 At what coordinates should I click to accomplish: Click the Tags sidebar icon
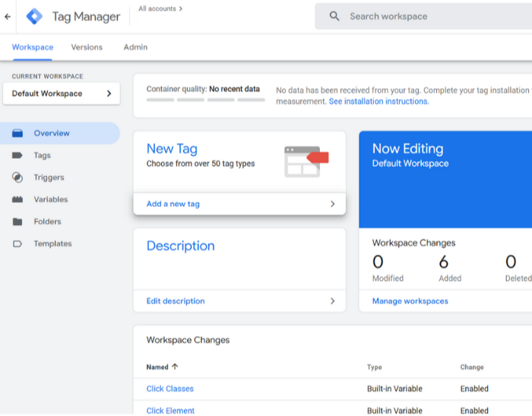(17, 155)
